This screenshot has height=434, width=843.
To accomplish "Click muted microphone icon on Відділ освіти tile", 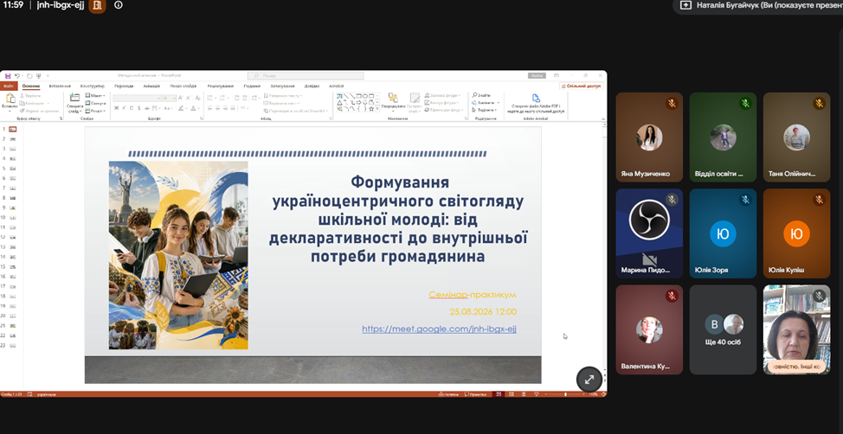I will coord(745,103).
